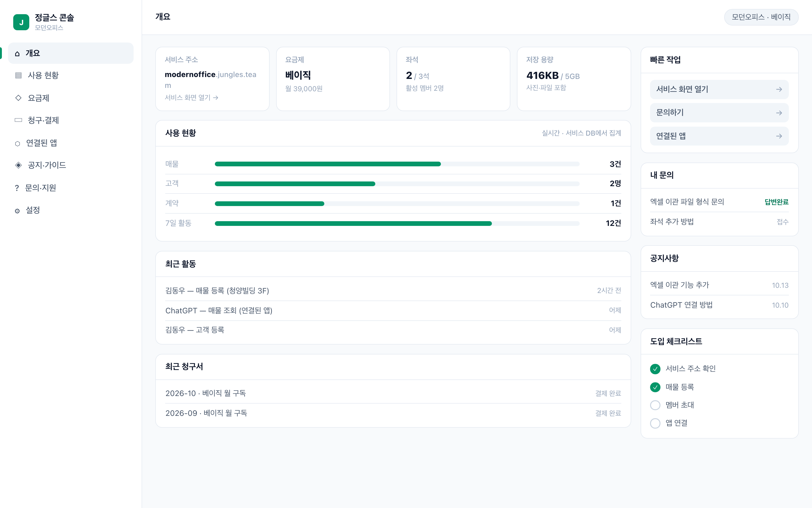Viewport: 812px width, 508px height.
Task: Check the 앱 연결 checklist circle
Action: pos(655,423)
